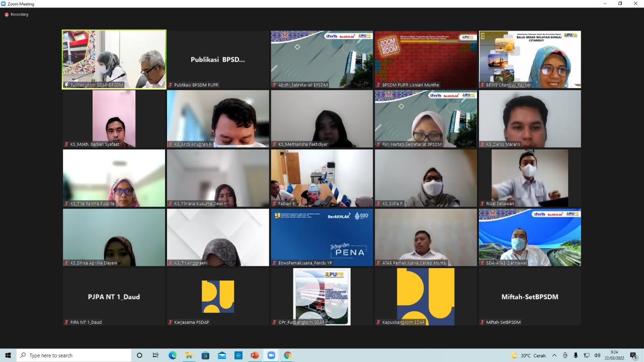Click muted mic icon on Kapusbangkom SDAP
The image size is (644, 362).
(x=379, y=322)
